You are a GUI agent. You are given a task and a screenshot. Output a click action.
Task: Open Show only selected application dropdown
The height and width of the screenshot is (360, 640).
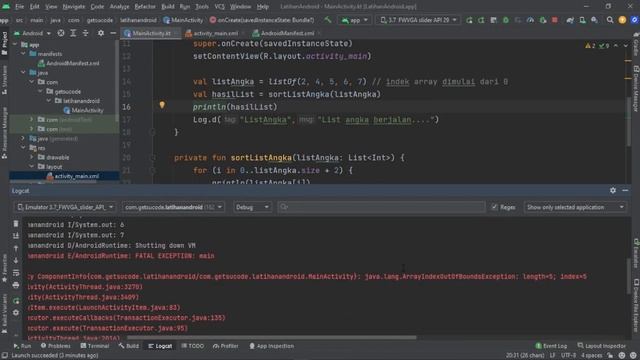pos(575,207)
